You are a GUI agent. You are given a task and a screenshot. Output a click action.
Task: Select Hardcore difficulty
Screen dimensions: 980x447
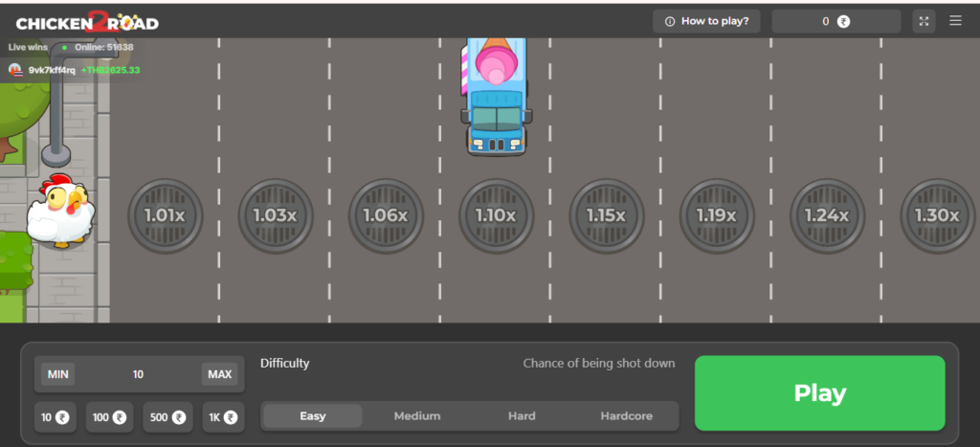click(x=626, y=416)
